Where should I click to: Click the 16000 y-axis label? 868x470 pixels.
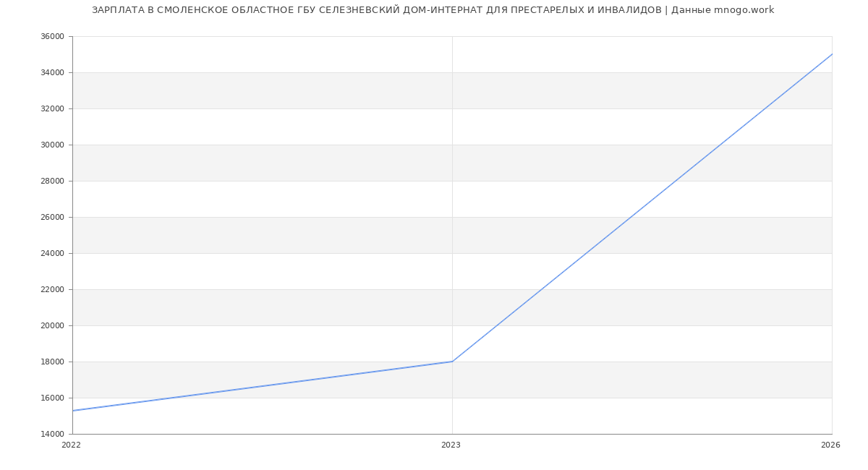52,398
